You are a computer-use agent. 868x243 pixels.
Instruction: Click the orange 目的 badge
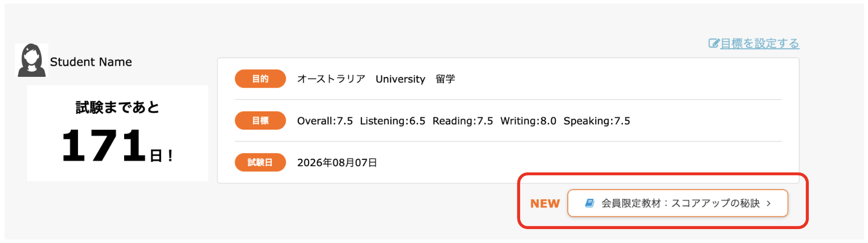point(260,79)
